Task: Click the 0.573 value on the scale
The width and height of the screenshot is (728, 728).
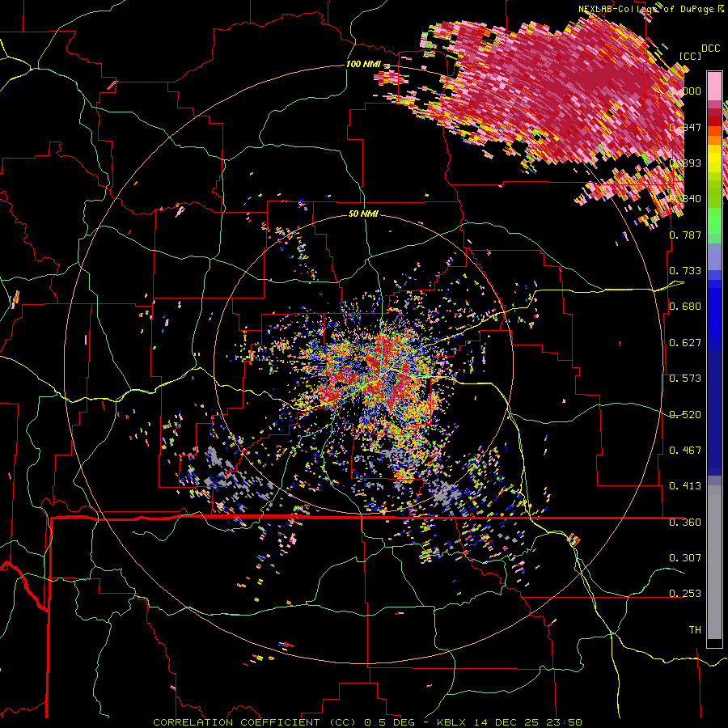Action: [x=685, y=379]
